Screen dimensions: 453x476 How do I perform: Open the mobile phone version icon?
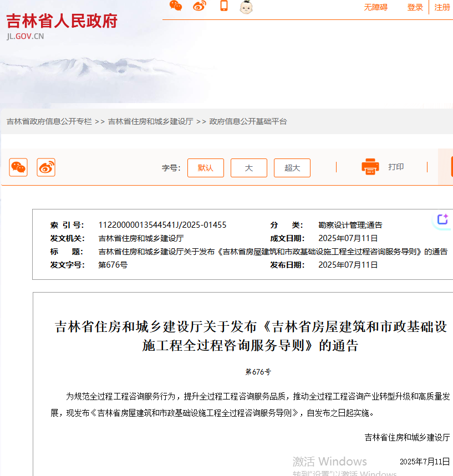click(223, 7)
